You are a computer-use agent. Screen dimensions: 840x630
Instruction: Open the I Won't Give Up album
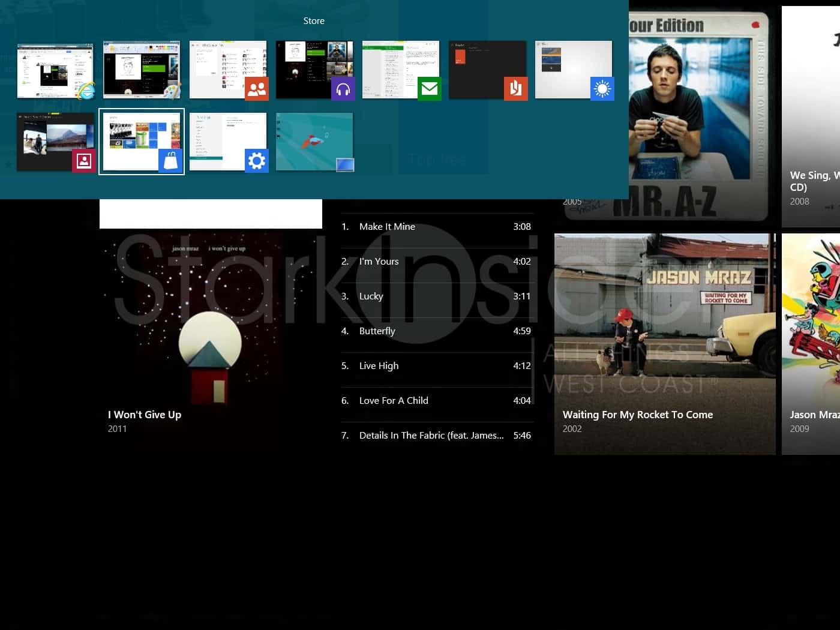point(211,336)
